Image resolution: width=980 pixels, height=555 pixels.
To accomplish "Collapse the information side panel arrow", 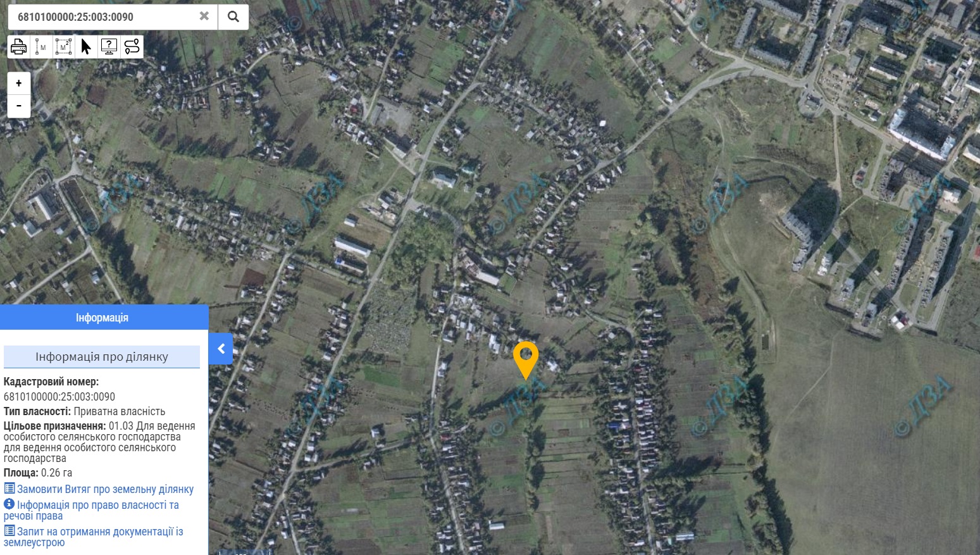I will [221, 349].
